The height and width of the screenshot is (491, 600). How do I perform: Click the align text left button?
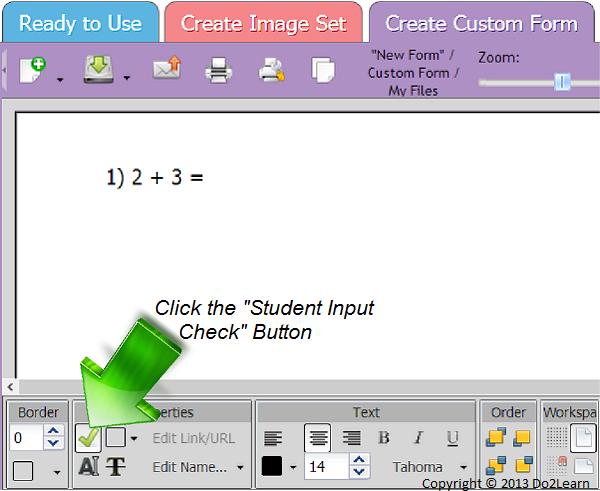(x=273, y=438)
